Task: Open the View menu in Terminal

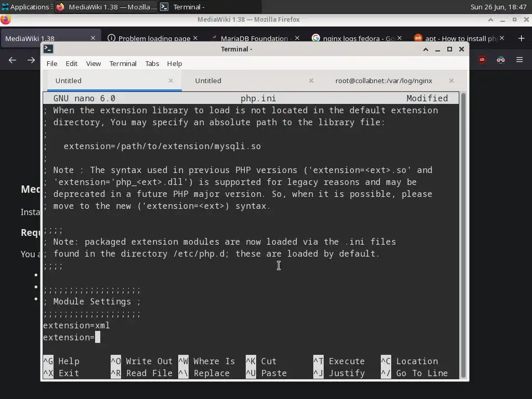Action: point(94,63)
